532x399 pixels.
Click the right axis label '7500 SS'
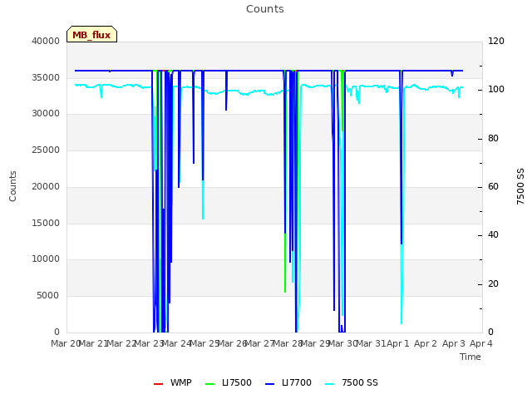point(520,186)
